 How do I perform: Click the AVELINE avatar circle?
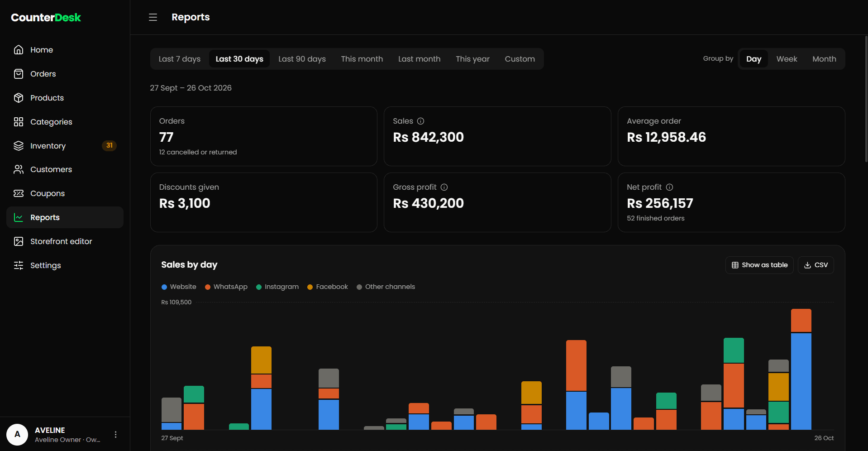(17, 434)
